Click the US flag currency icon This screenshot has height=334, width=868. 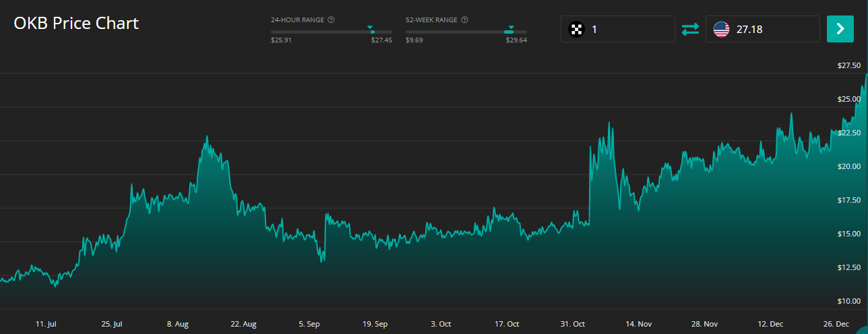(721, 29)
